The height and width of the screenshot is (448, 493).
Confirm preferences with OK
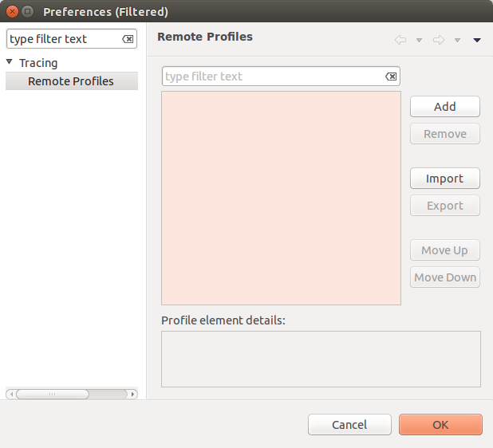point(440,425)
